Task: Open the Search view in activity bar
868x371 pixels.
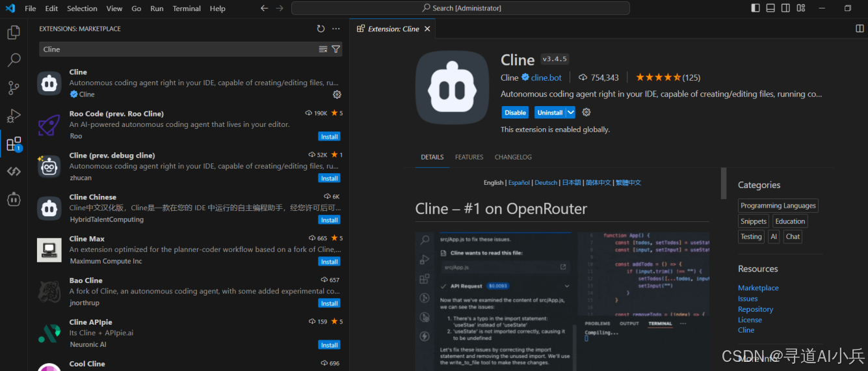Action: coord(14,61)
